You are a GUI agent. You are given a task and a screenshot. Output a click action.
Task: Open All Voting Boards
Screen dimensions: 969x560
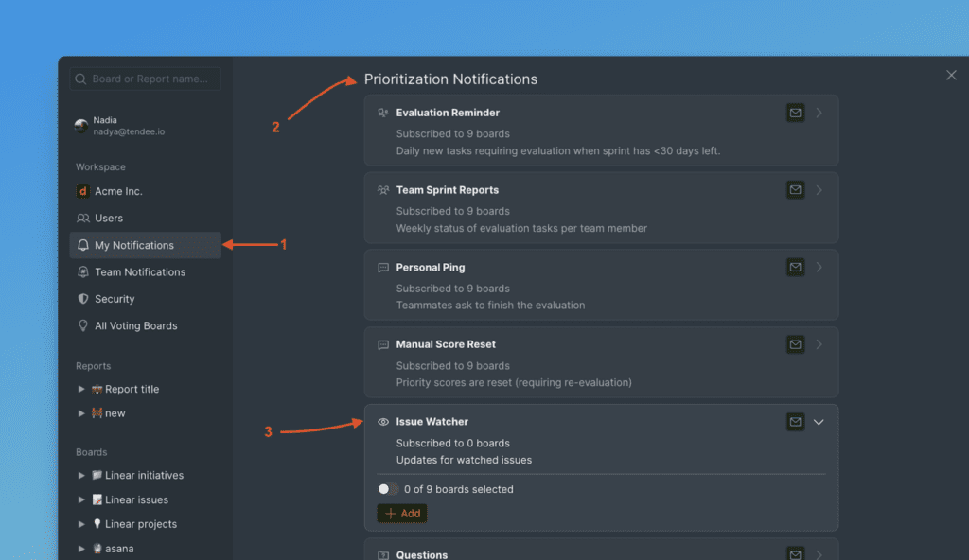(x=135, y=326)
